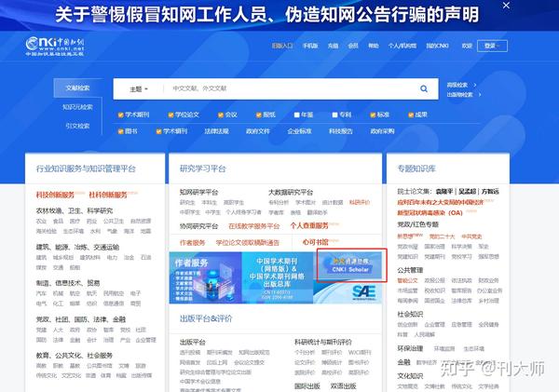Enable the 年鉴 checkbox
Image resolution: width=559 pixels, height=392 pixels.
click(296, 115)
